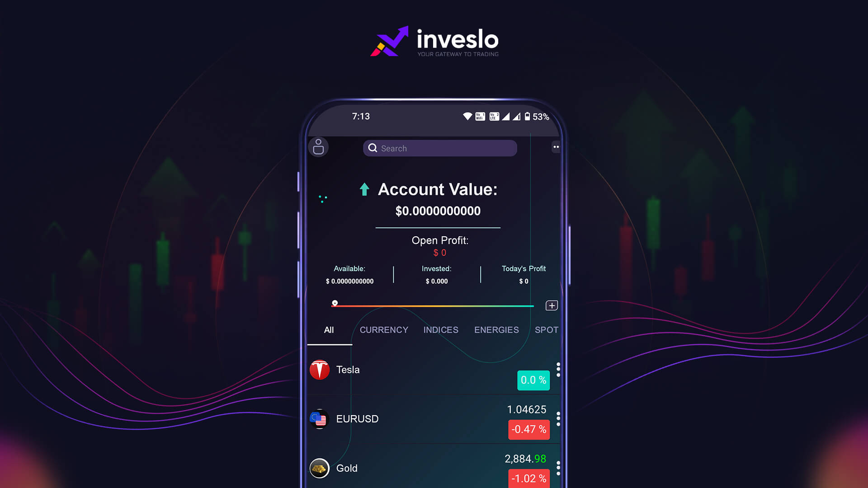The width and height of the screenshot is (868, 488).
Task: Tap the three-dot menu icon for Tesla
Action: tap(557, 370)
